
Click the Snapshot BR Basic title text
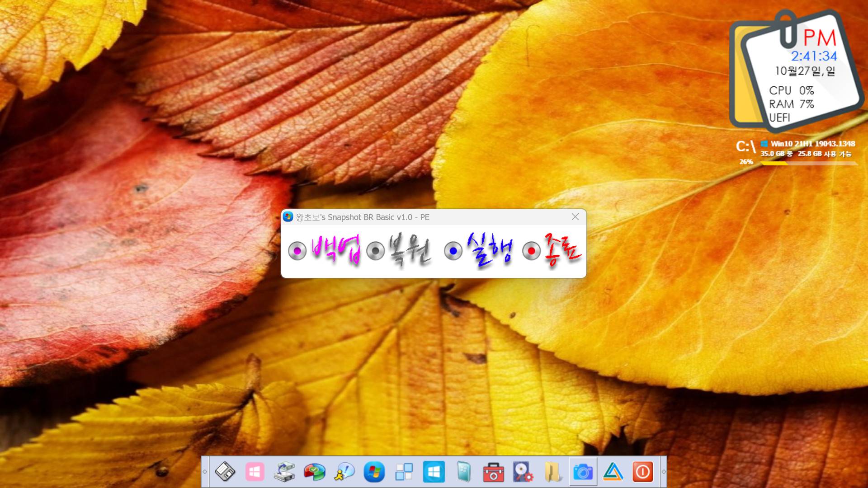[x=363, y=217]
